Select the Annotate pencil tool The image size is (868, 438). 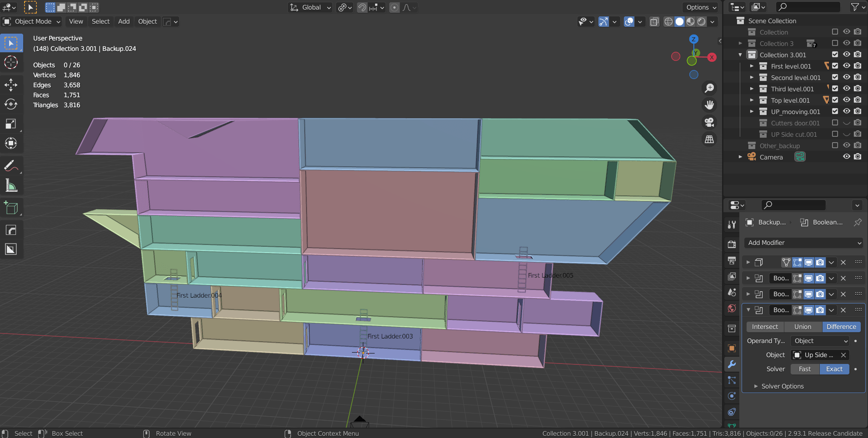point(11,166)
